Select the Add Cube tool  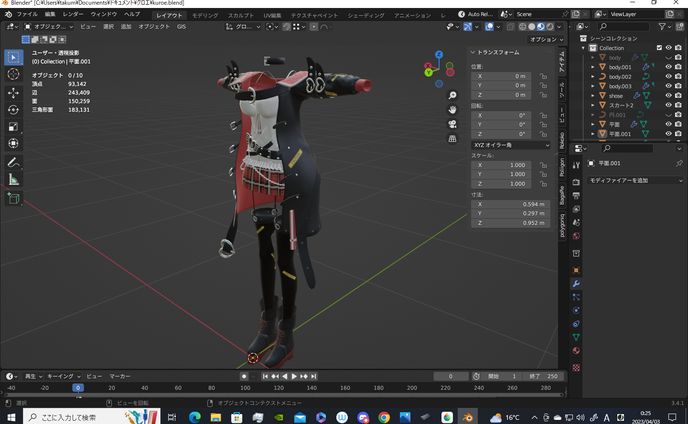[x=13, y=198]
